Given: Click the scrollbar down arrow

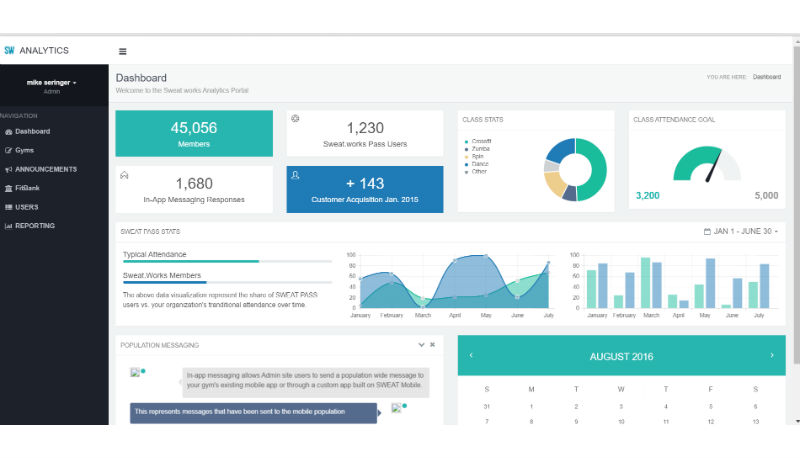Looking at the screenshot, I should [797, 421].
